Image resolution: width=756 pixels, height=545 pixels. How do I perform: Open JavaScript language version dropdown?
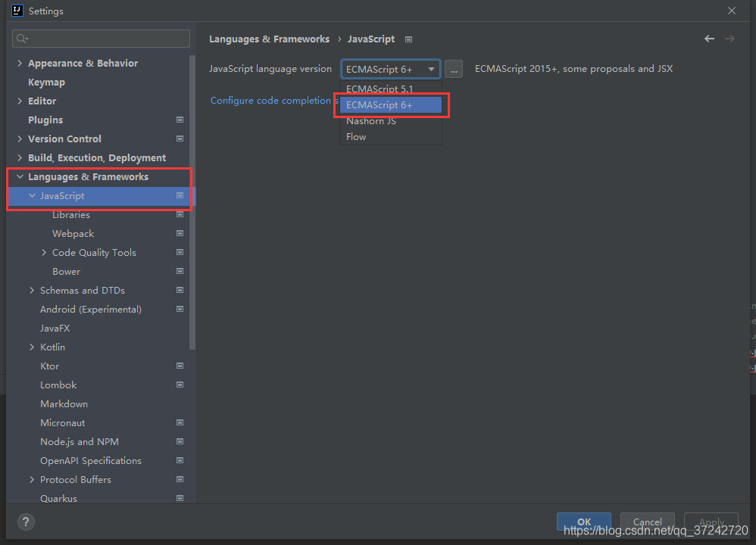(x=391, y=70)
